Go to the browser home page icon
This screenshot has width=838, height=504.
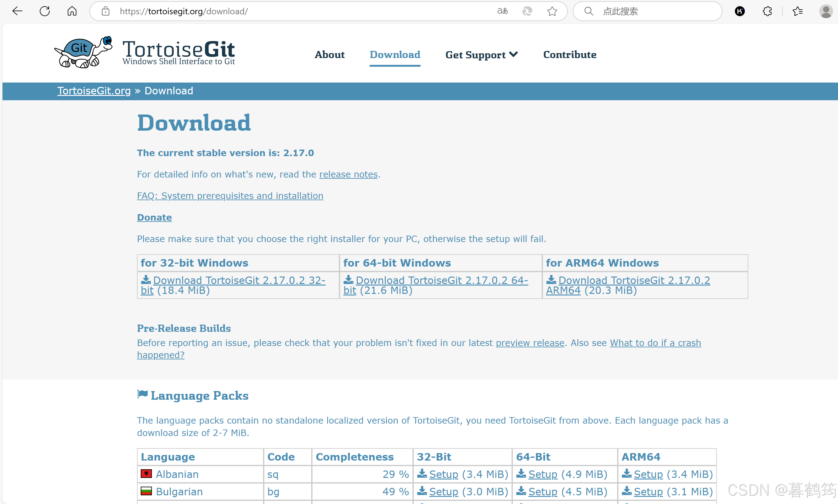coord(72,11)
